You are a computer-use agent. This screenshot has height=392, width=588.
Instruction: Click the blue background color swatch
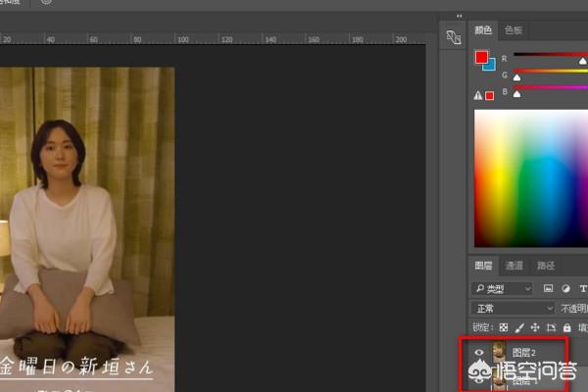coord(488,65)
